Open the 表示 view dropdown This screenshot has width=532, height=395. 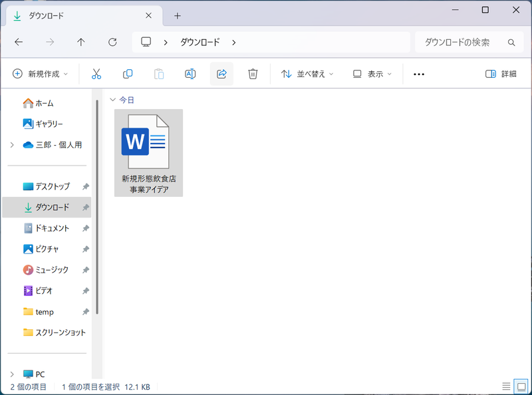click(x=370, y=74)
